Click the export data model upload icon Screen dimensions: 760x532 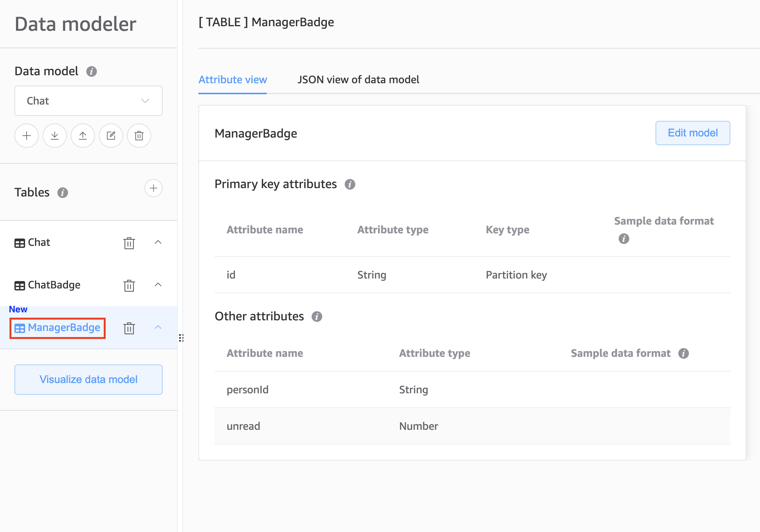(x=83, y=136)
